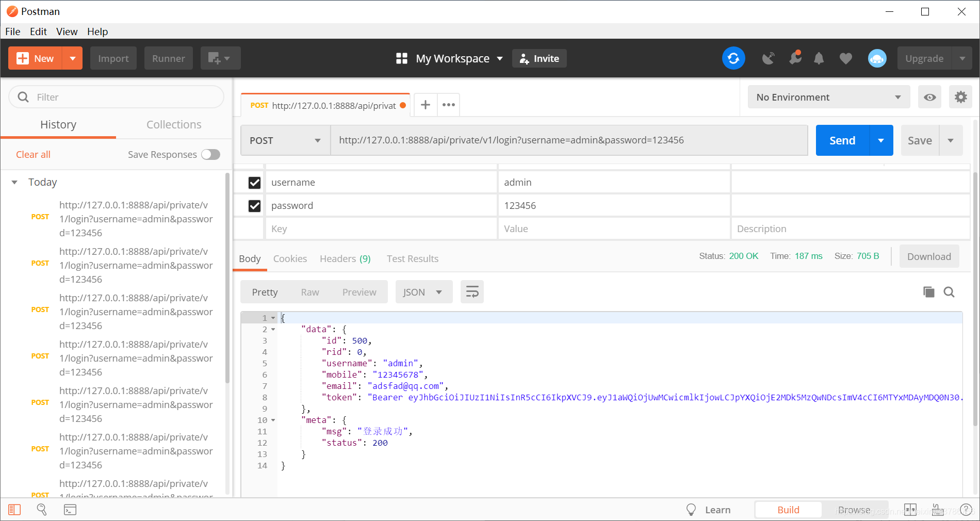Viewport: 980px width, 521px height.
Task: Click the Runner button
Action: pos(168,58)
